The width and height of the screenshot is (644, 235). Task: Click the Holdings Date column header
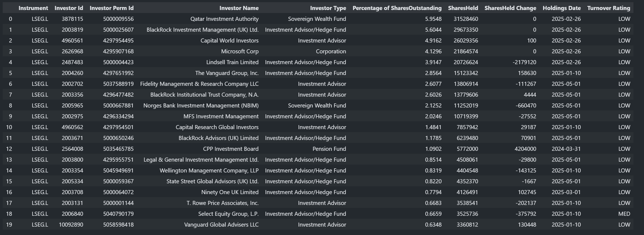561,8
